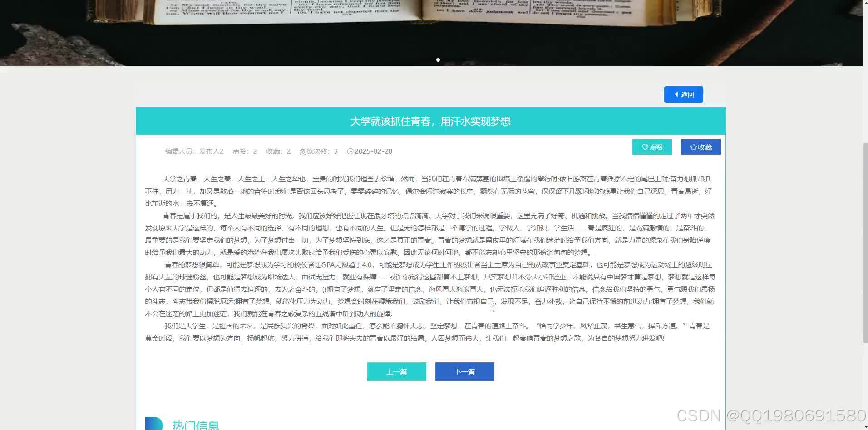Click the 点赞：2 counter text
868x430 pixels.
[244, 151]
